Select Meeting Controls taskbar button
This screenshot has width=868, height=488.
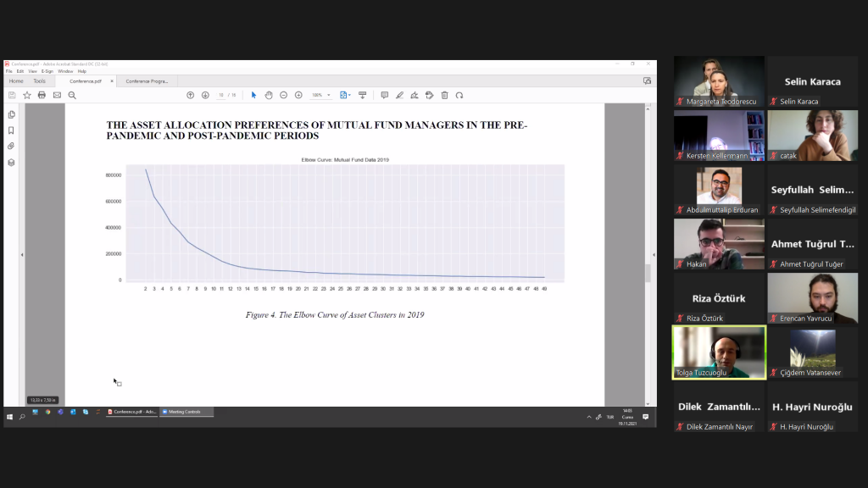[x=186, y=413]
